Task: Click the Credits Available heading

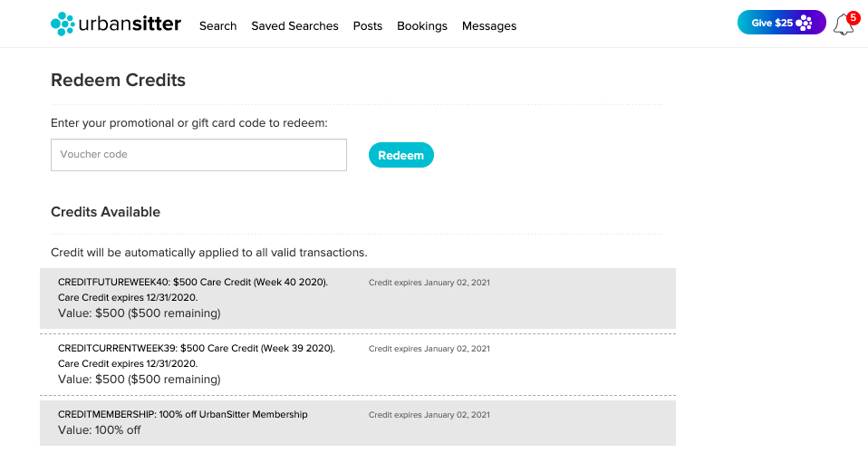Action: click(105, 212)
